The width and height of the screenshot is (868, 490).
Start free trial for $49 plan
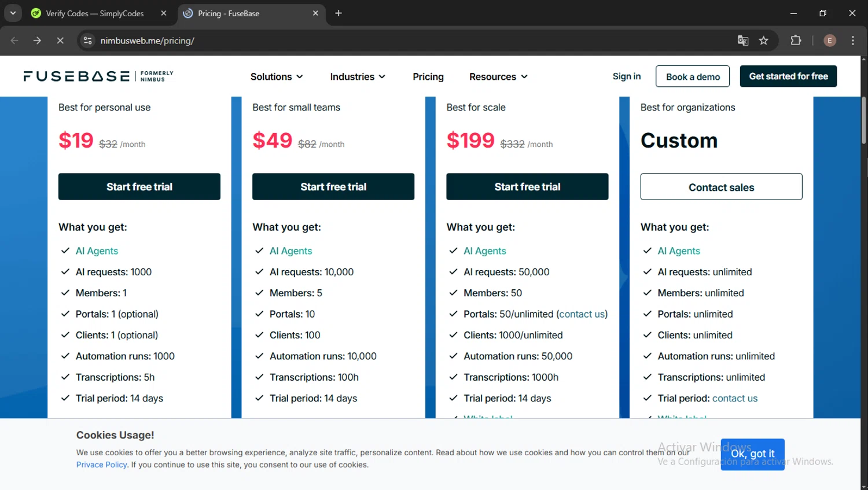333,187
